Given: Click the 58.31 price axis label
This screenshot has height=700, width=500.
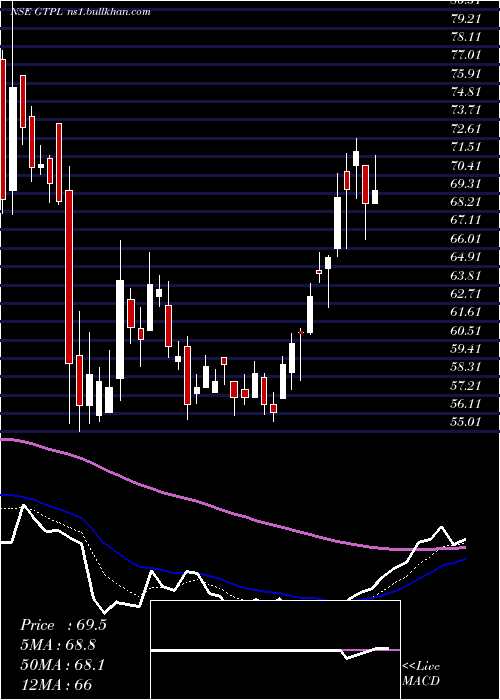Looking at the screenshot, I should [x=466, y=367].
